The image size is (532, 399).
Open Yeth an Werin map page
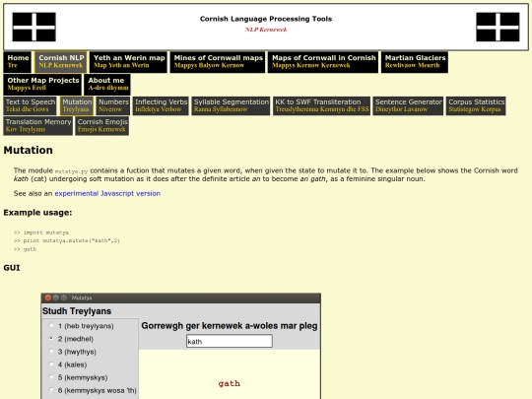(129, 62)
